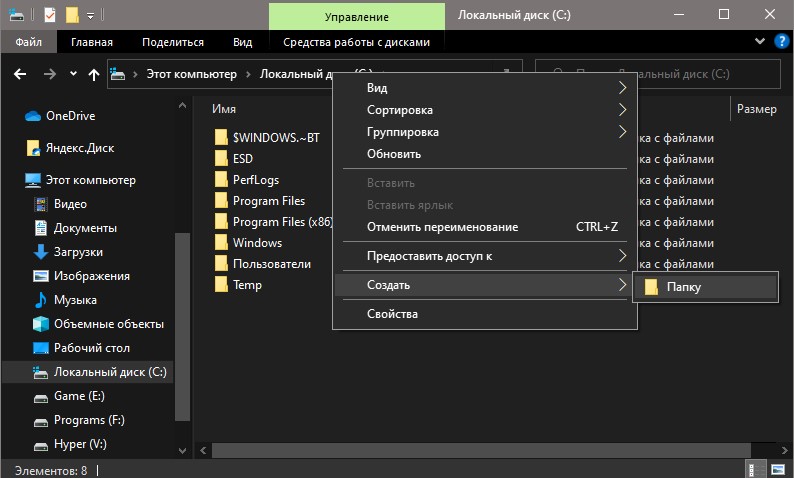This screenshot has width=794, height=478.
Task: Open the Help question mark icon
Action: [781, 42]
